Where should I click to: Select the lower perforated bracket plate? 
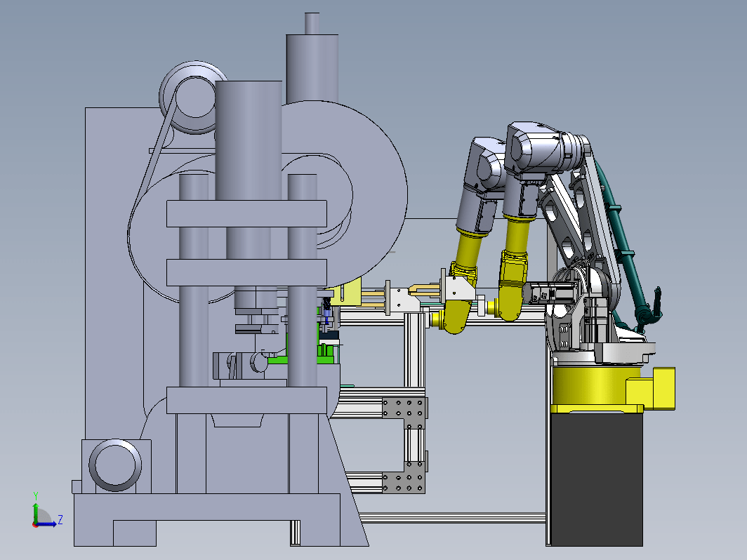pos(404,477)
